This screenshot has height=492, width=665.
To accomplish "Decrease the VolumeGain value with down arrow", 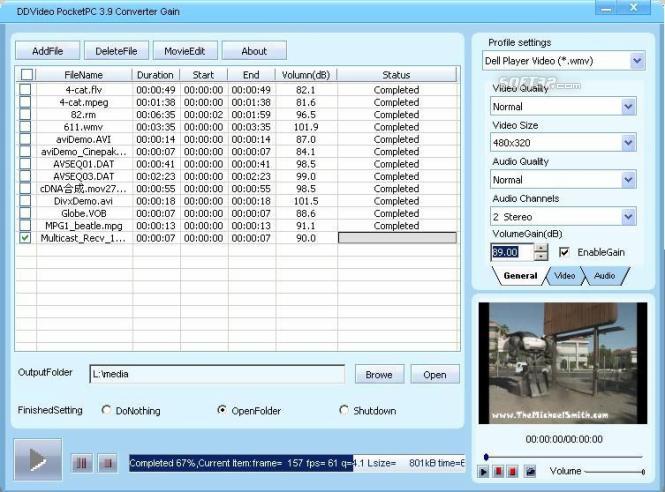I will point(541,256).
